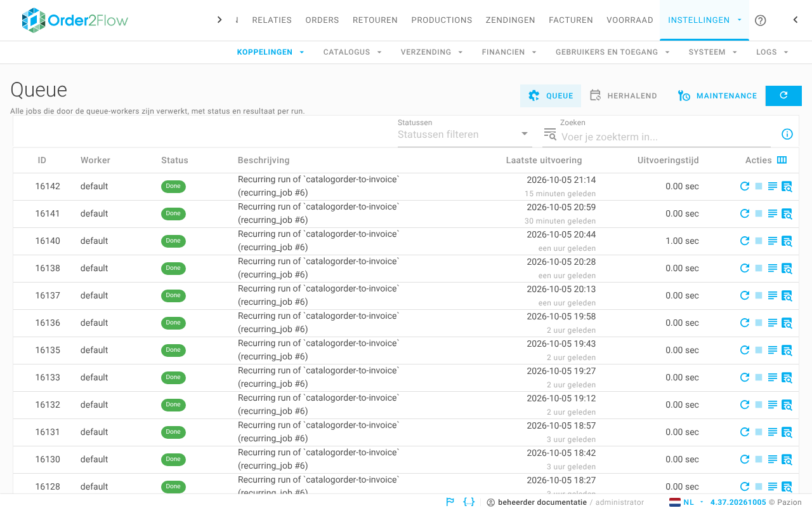Rerun job 16137 using the retry icon
The width and height of the screenshot is (812, 508).
745,295
